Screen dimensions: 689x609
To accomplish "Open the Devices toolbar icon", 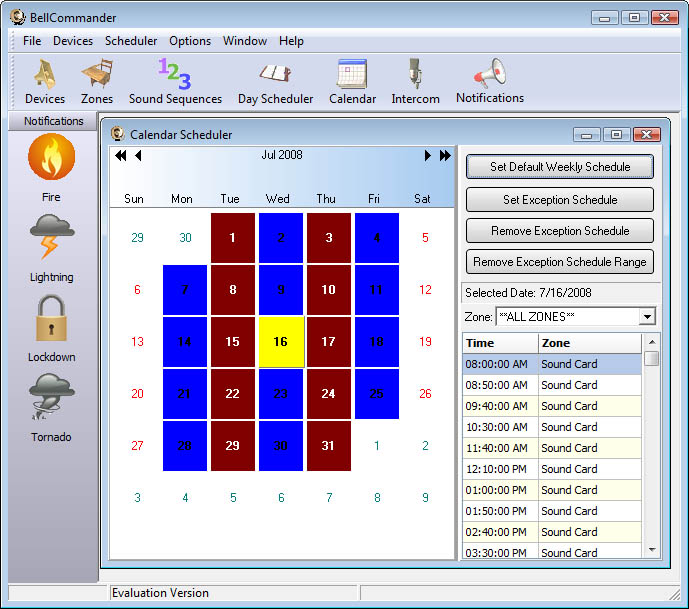I will coord(45,81).
